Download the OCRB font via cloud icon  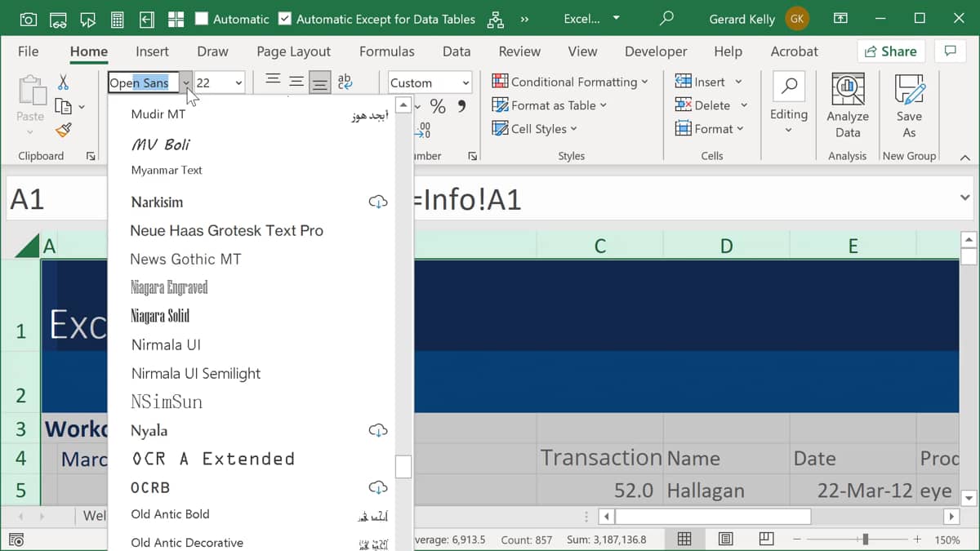click(377, 487)
